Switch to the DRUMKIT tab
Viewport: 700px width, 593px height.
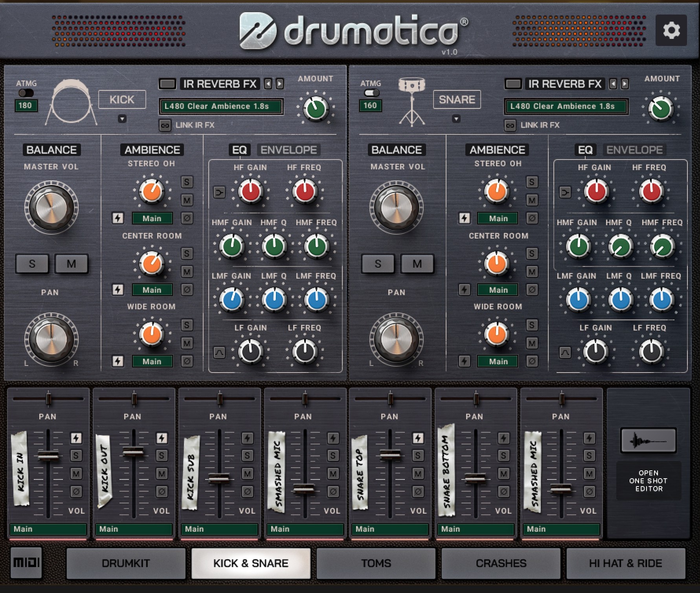(126, 563)
